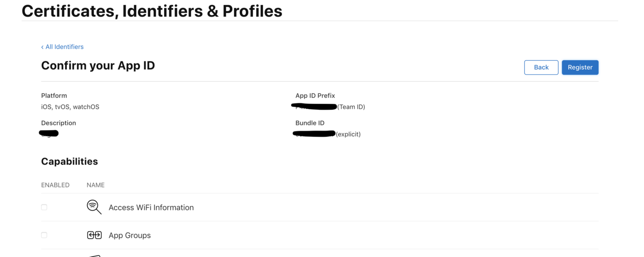Click the Capabilities section heading
This screenshot has height=257, width=644.
point(69,161)
